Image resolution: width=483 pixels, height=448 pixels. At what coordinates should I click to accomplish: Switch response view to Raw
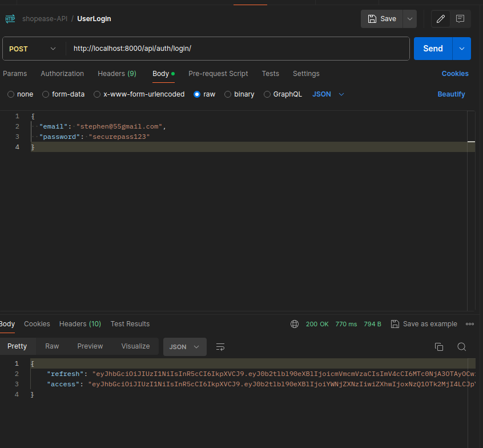click(52, 346)
